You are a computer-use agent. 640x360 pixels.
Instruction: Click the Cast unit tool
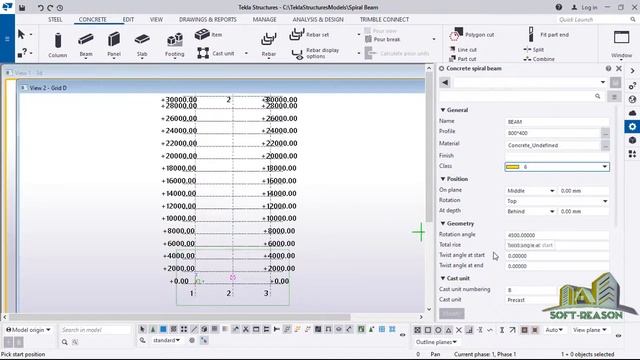pyautogui.click(x=216, y=53)
